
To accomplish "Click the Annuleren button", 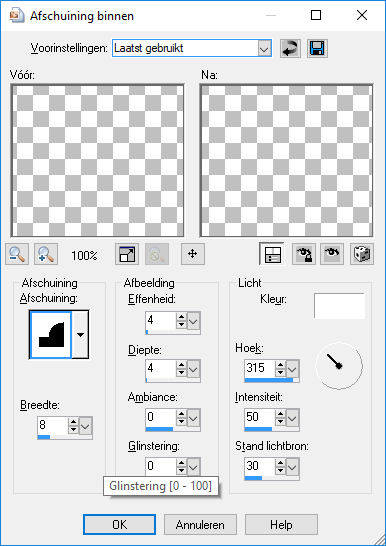I will pos(200,524).
